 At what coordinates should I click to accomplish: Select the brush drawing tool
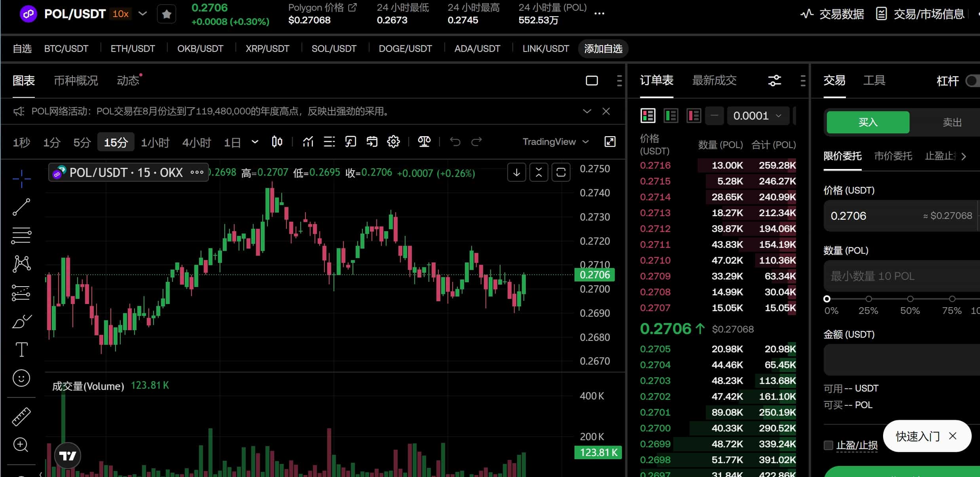click(21, 321)
